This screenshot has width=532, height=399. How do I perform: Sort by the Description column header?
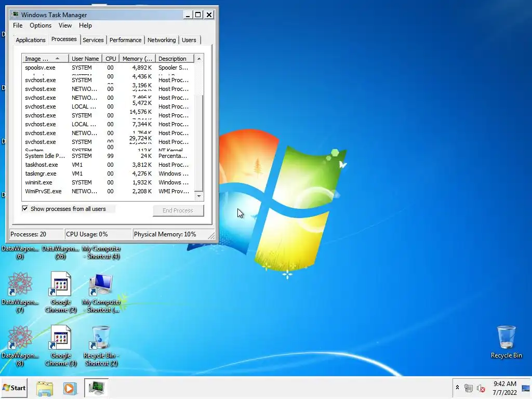point(175,59)
